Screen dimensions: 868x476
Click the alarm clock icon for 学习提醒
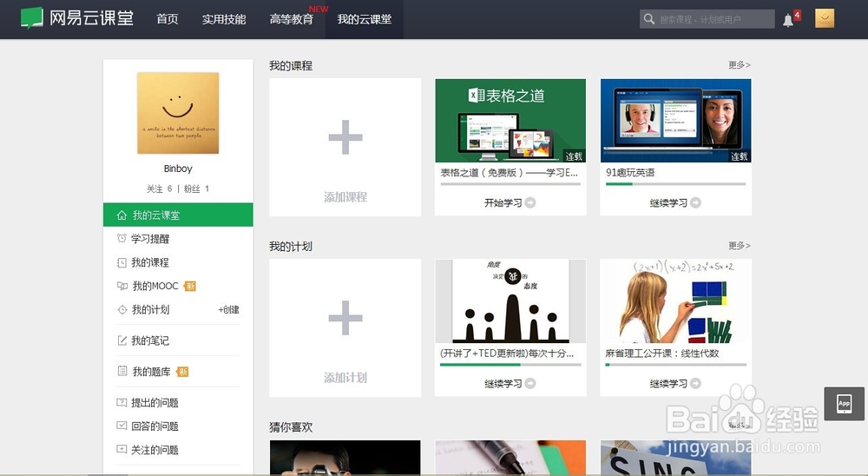click(122, 238)
